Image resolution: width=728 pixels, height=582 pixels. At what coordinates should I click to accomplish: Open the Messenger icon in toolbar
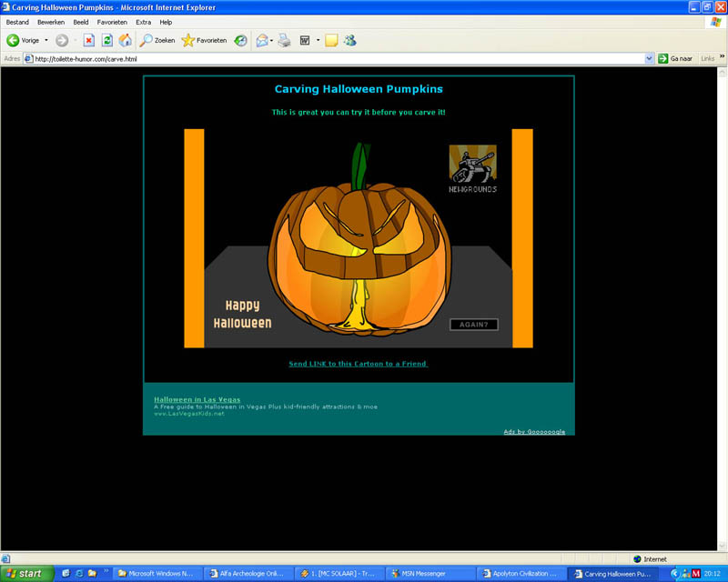[x=349, y=40]
